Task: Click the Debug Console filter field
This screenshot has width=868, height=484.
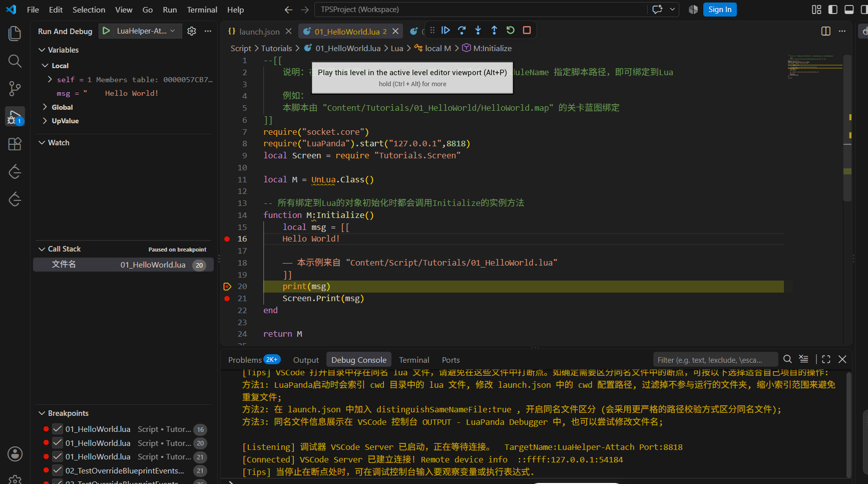Action: point(715,360)
